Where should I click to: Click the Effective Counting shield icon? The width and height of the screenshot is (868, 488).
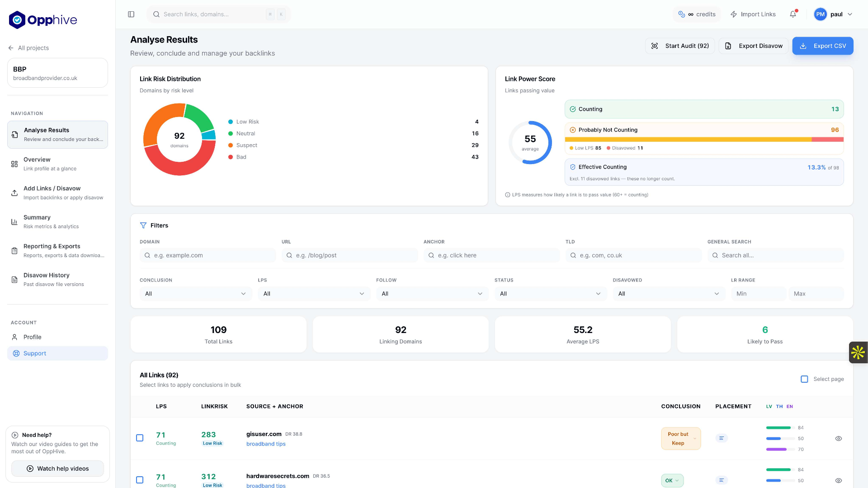(x=573, y=167)
